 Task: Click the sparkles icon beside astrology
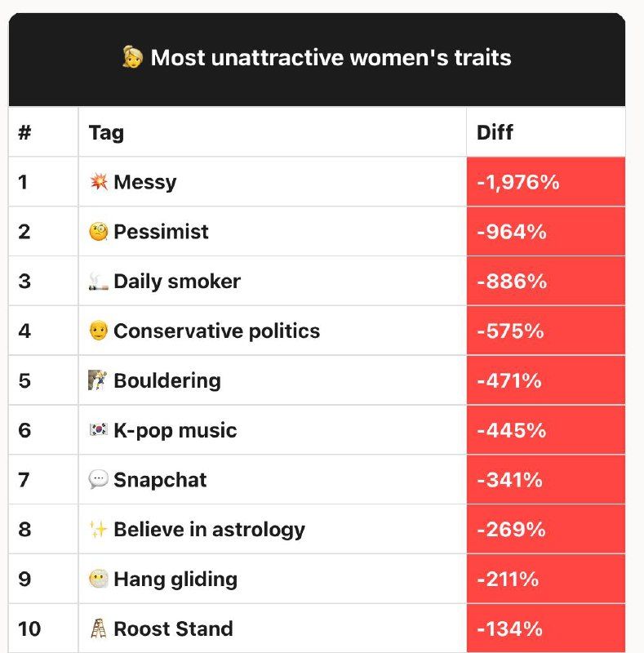pyautogui.click(x=98, y=530)
